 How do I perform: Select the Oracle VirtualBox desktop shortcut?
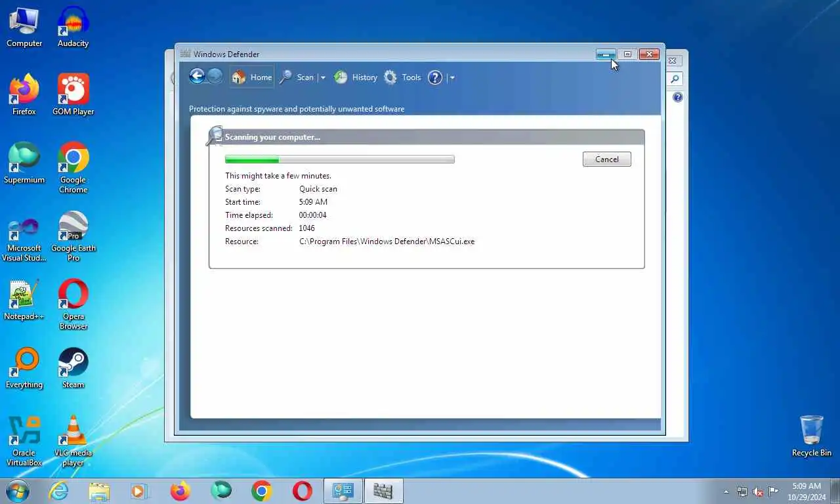[24, 441]
